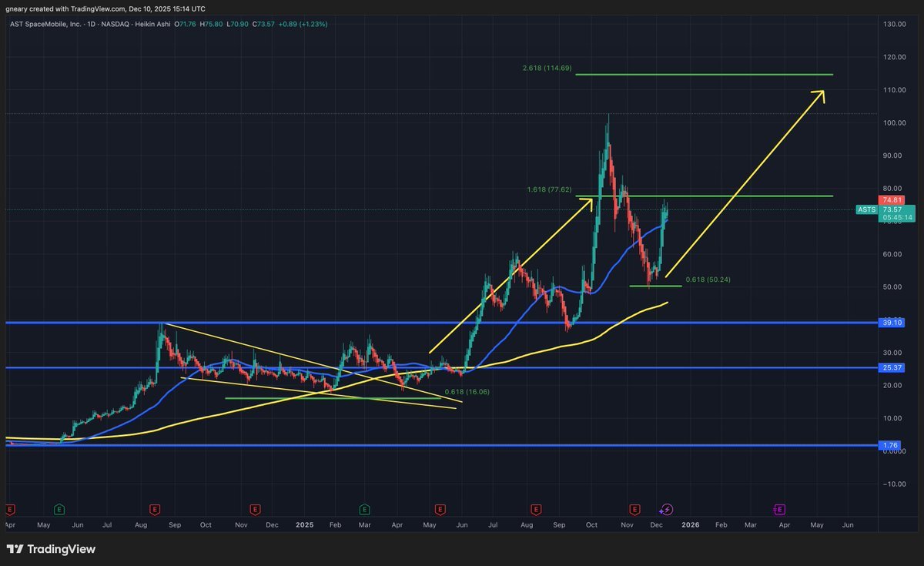Click the 0.618 (16.06) Fibonacci label

[x=467, y=392]
